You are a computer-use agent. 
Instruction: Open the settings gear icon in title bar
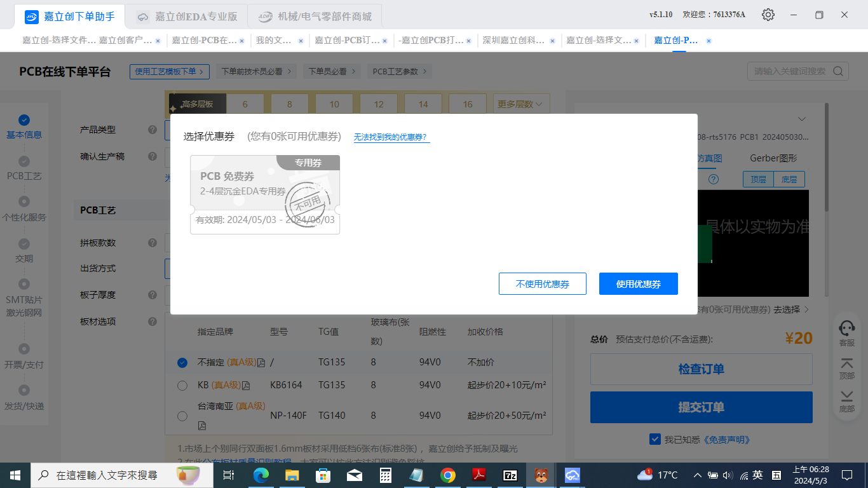coord(768,15)
